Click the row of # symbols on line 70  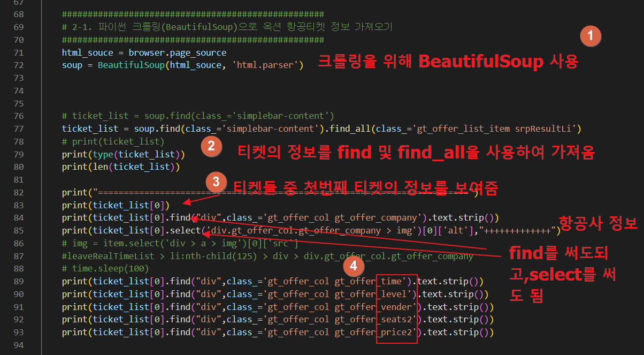tap(193, 40)
